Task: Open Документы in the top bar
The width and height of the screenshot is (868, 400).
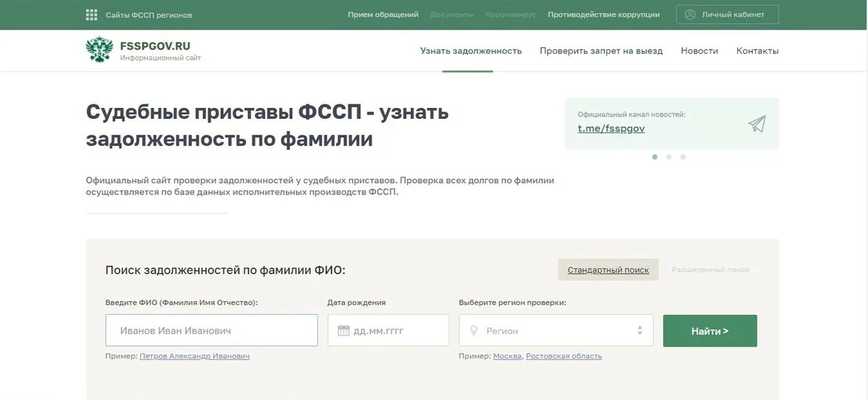Action: (x=452, y=14)
